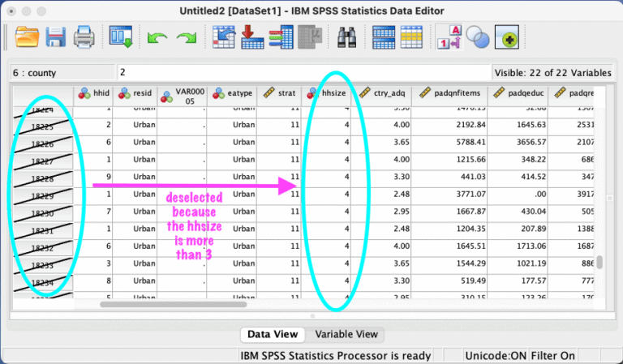Screen dimensions: 623x364
Task: Click the Go to Variable icon
Action: click(251, 37)
